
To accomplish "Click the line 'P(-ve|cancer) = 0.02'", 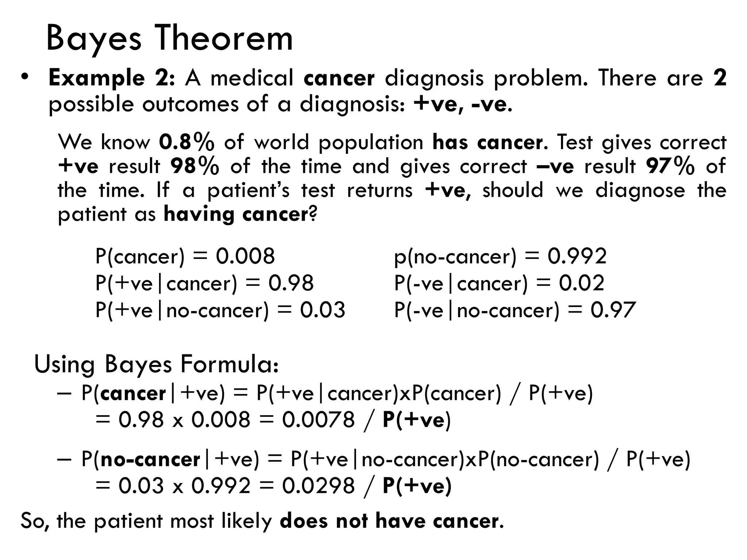I will point(499,283).
